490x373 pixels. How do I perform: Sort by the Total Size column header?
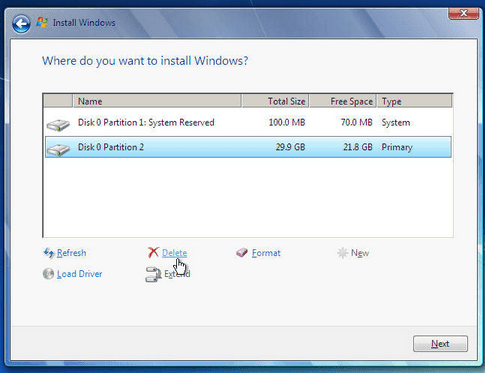point(275,101)
